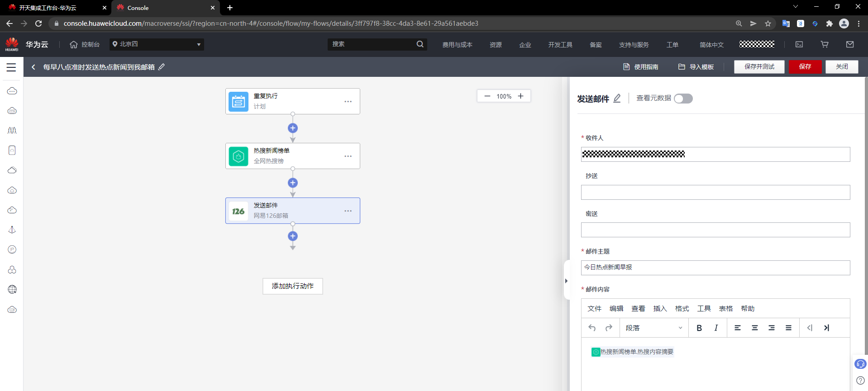This screenshot has width=868, height=391.
Task: Open the editor 工具 menu
Action: pos(704,308)
